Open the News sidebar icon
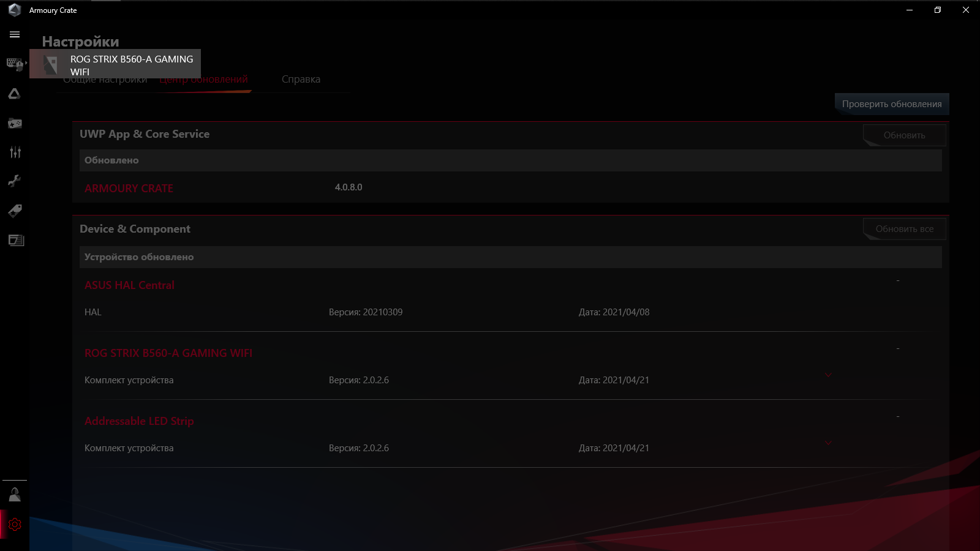980x551 pixels. point(16,240)
